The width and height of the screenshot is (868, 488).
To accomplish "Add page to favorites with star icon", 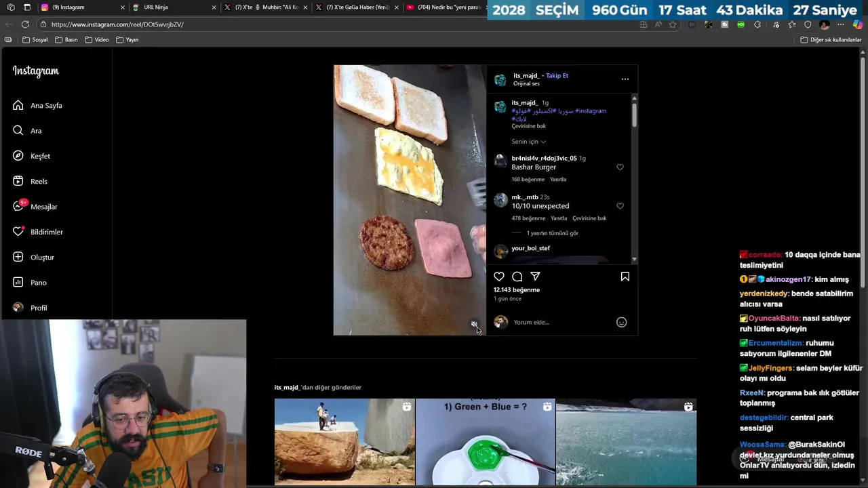I will pyautogui.click(x=673, y=24).
